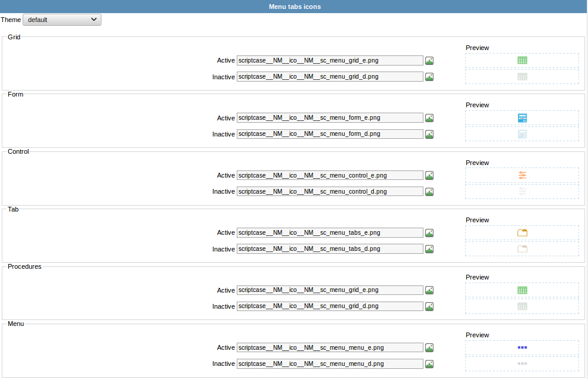Browse image for Tab Inactive icon
The height and width of the screenshot is (379, 588).
[x=429, y=249]
